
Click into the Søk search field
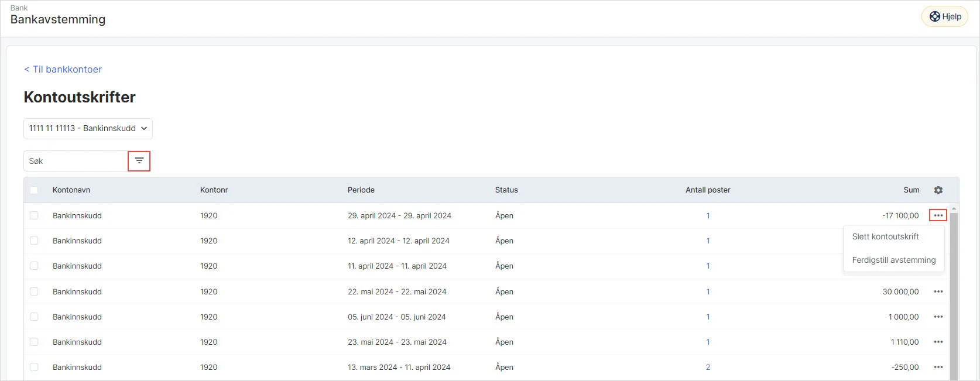(76, 161)
